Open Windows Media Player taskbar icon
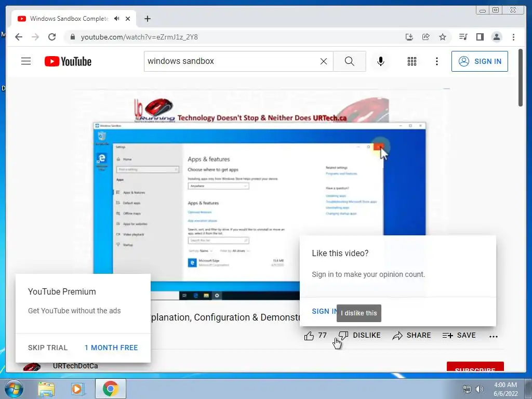 click(x=77, y=389)
